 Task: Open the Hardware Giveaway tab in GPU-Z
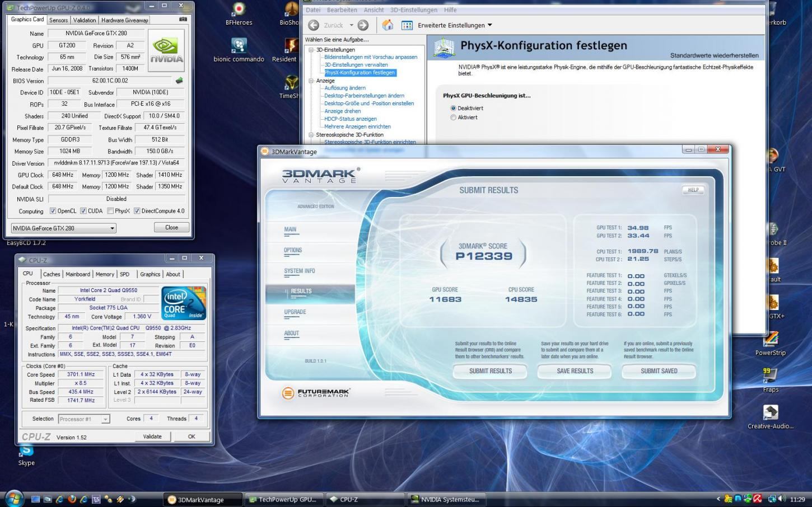pyautogui.click(x=125, y=20)
